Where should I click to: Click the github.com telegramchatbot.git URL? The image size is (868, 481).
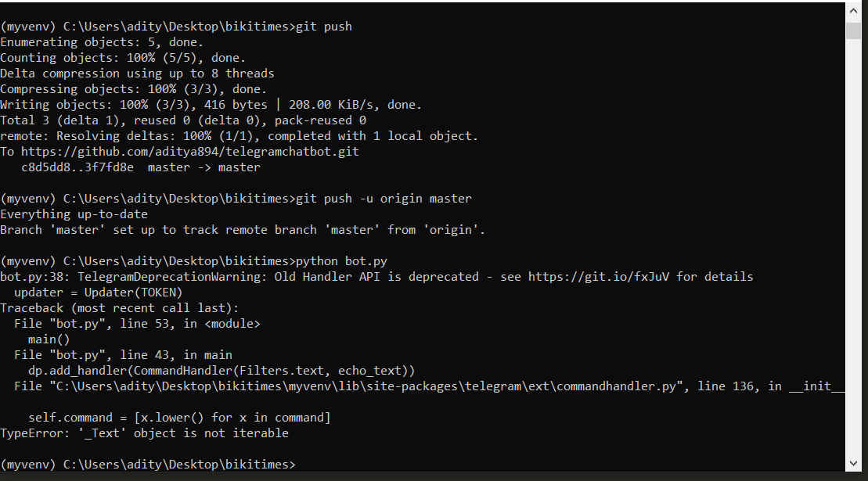[x=190, y=152]
